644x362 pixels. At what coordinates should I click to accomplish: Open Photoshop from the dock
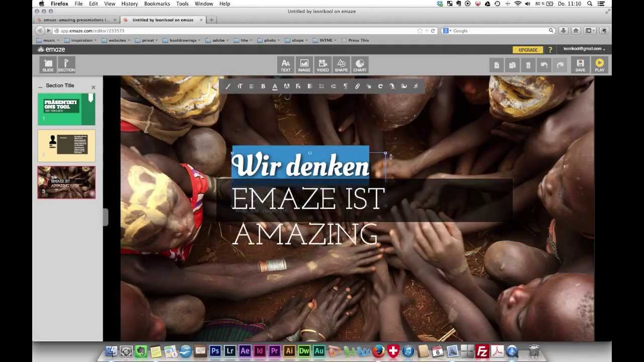(215, 351)
